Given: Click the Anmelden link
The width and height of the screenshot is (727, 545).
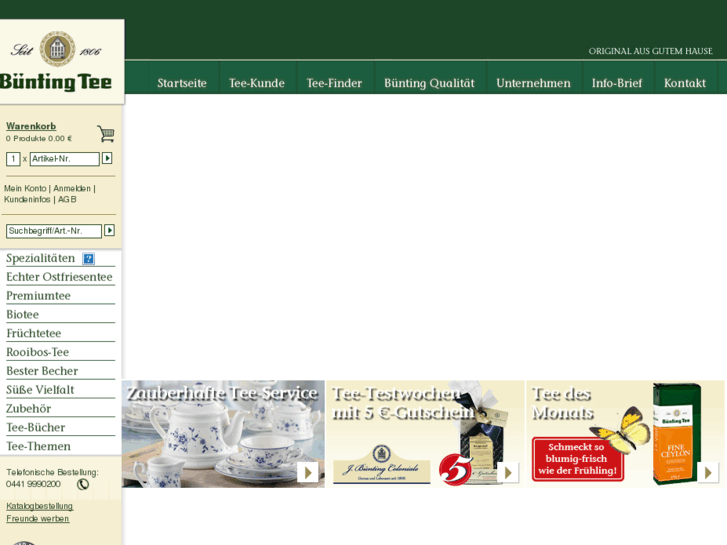Looking at the screenshot, I should pos(72,188).
